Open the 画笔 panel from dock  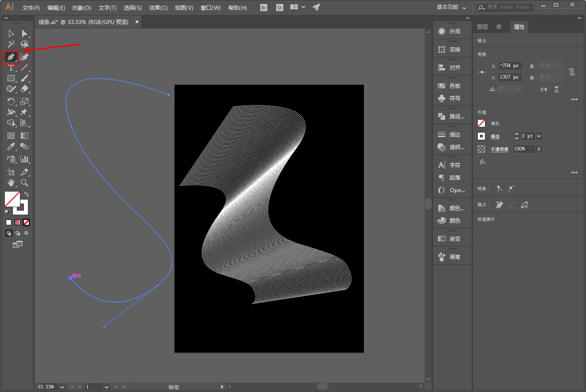452,257
